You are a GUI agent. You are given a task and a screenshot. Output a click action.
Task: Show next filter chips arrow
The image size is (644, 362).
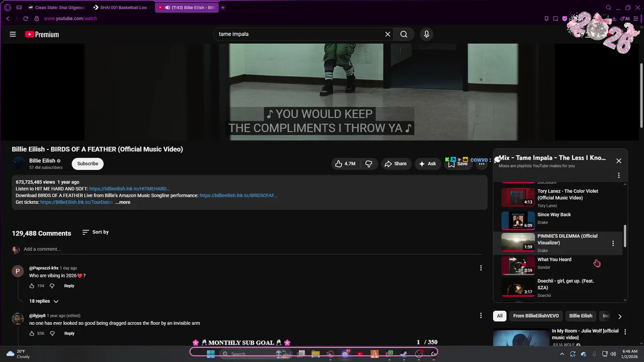[x=620, y=316]
